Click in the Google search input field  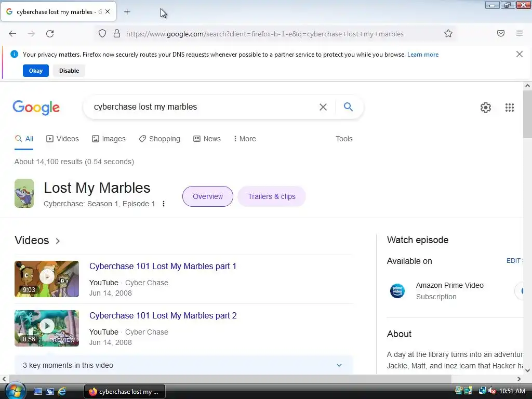click(204, 107)
